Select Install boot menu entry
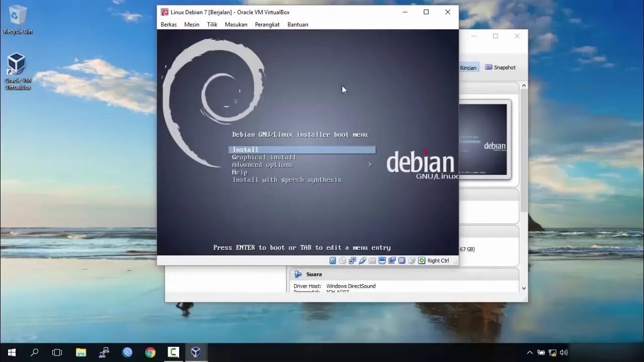Image resolution: width=644 pixels, height=362 pixels. point(302,150)
